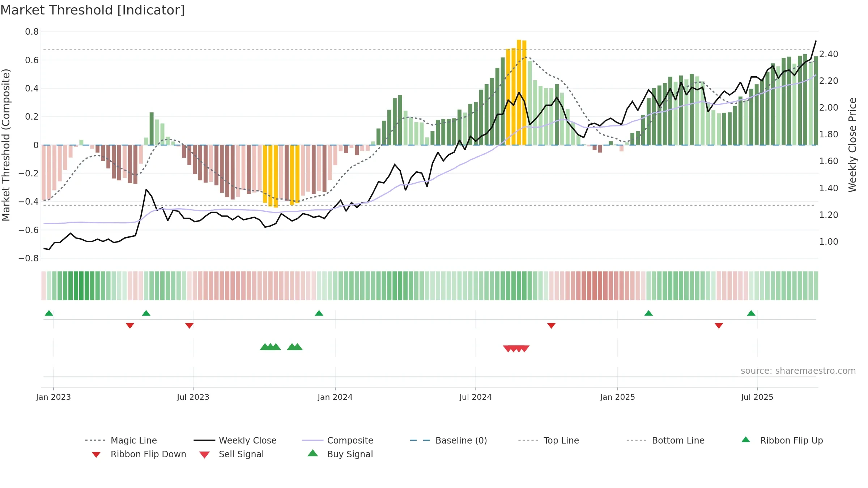Toggle the Composite legend entry
This screenshot has height=488, width=868.
(337, 440)
